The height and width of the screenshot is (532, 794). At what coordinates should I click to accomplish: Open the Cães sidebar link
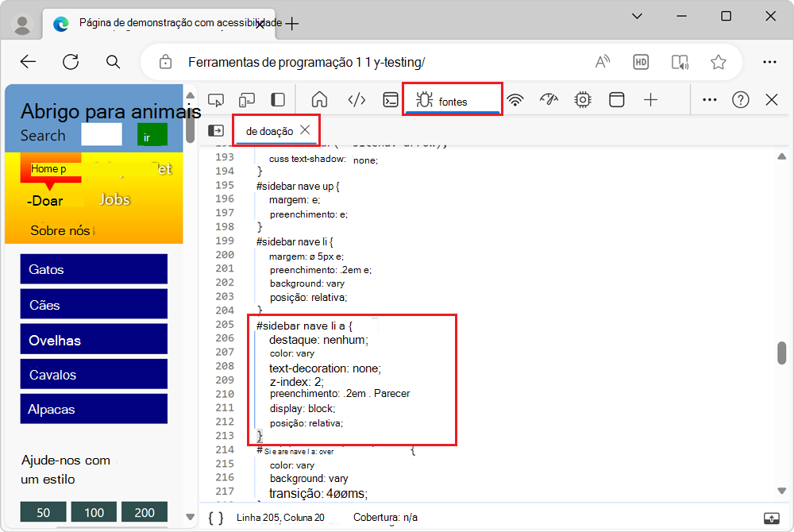tap(94, 304)
